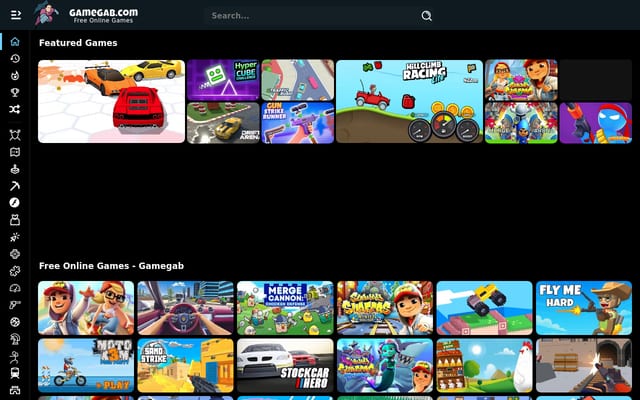Open the Drift Arena game
This screenshot has width=640, height=400.
(223, 123)
